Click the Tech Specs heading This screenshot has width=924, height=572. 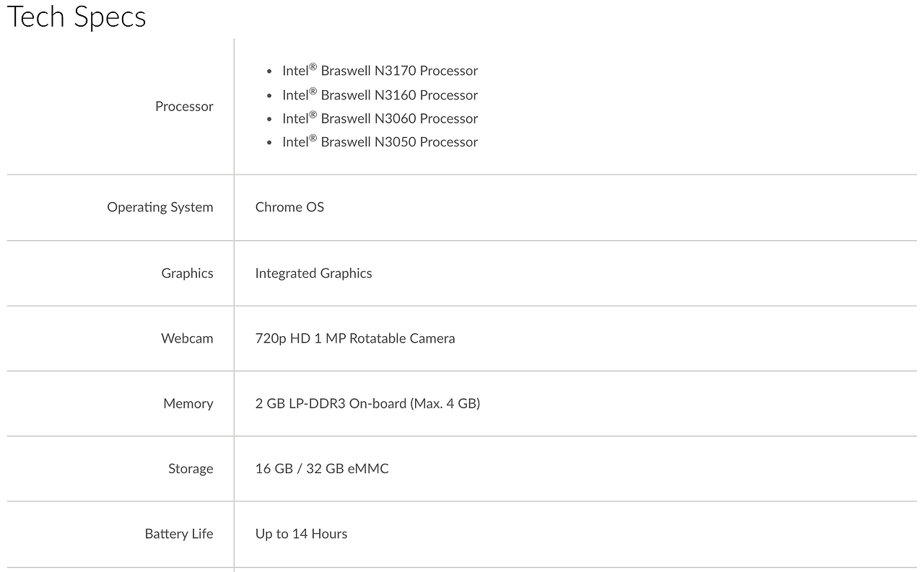tap(77, 17)
